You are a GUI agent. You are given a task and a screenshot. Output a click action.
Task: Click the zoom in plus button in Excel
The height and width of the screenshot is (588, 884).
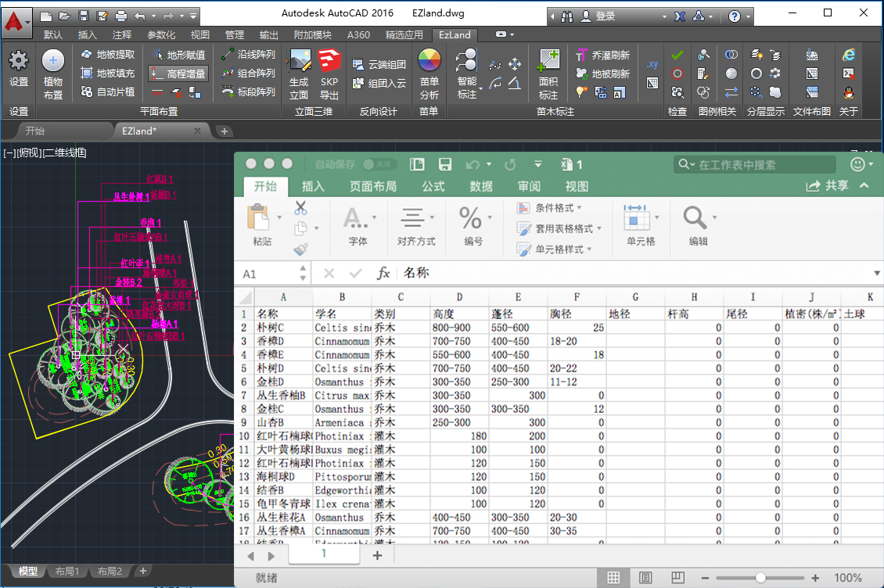click(x=815, y=578)
